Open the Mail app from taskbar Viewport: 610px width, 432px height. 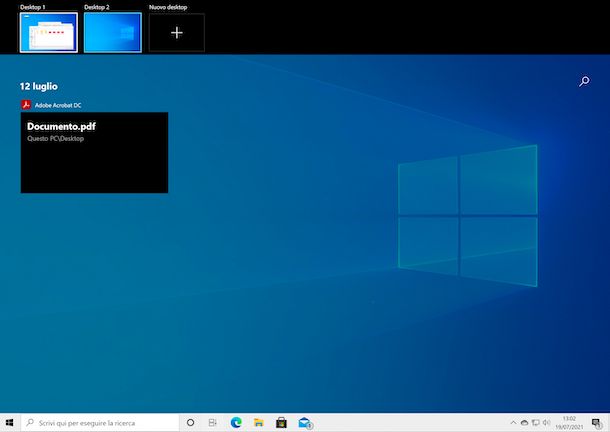point(305,422)
